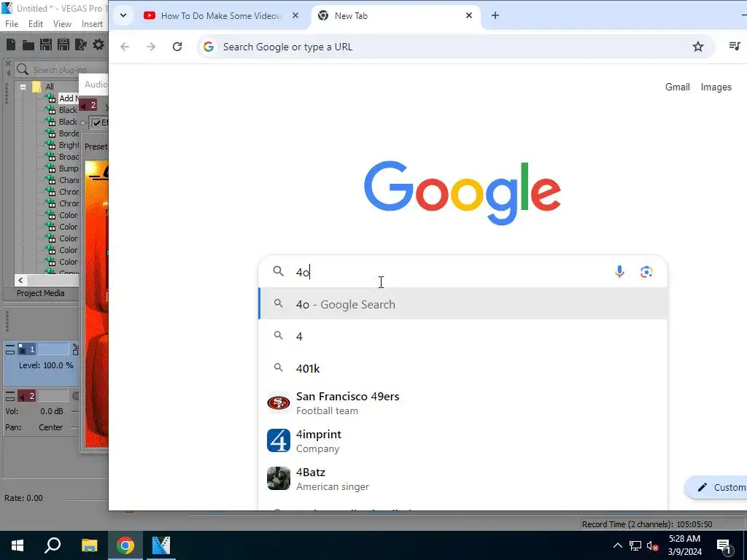The width and height of the screenshot is (747, 560).
Task: Choose San Francisco 49ers suggestion
Action: pos(463,402)
